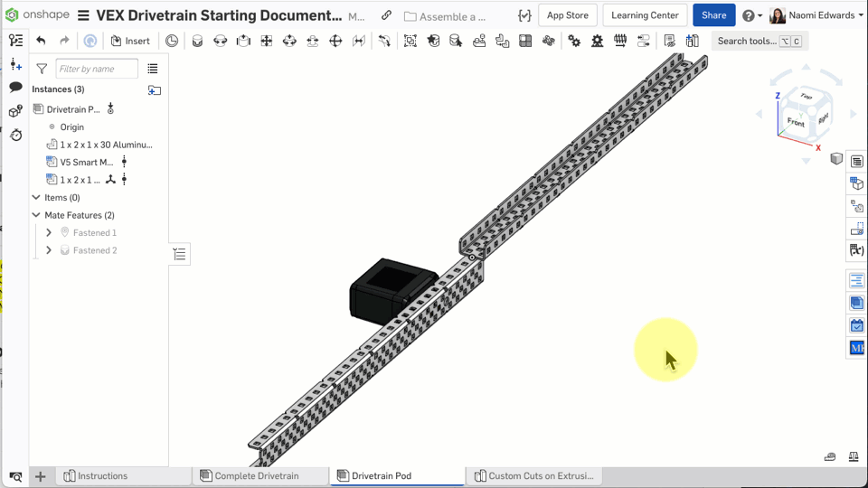Click the insert-plus icon in left sidebar
Viewport: 868px width, 488px height.
[15, 65]
